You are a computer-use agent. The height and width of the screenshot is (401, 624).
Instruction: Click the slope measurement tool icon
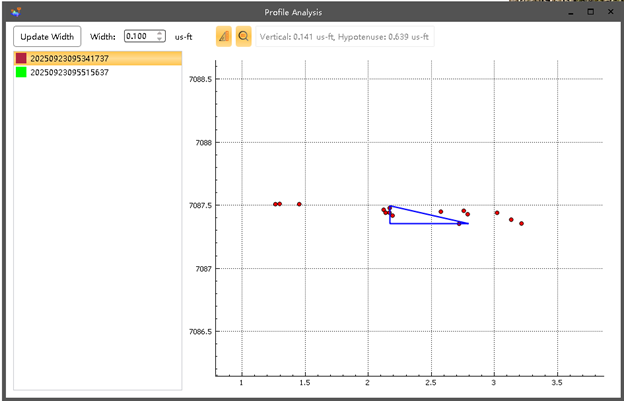click(223, 36)
